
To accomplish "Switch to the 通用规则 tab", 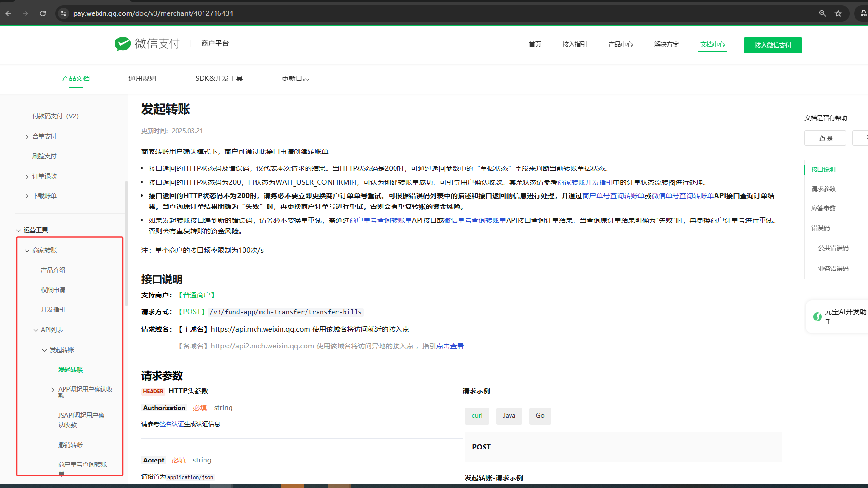I will point(142,78).
